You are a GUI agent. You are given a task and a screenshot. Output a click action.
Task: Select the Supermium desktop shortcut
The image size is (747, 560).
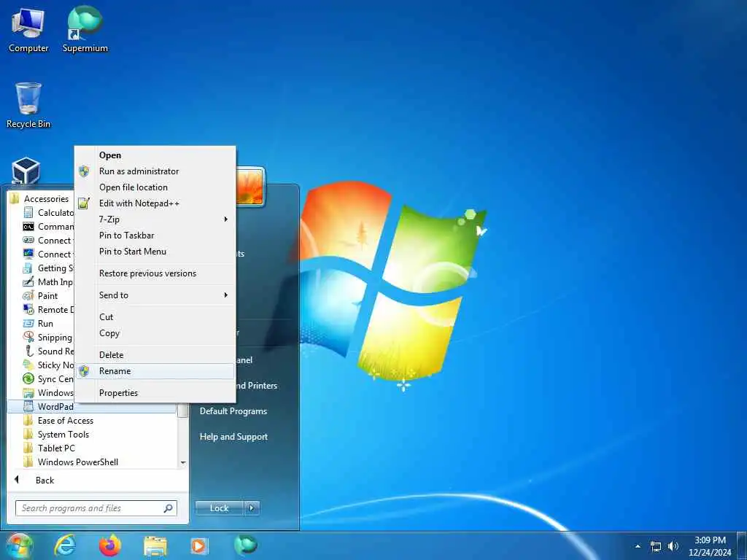[x=85, y=29]
